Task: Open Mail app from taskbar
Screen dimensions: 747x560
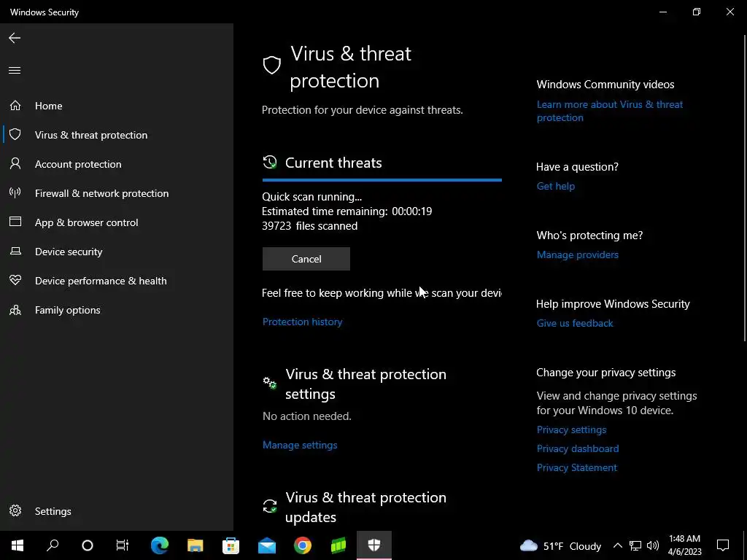Action: click(267, 545)
